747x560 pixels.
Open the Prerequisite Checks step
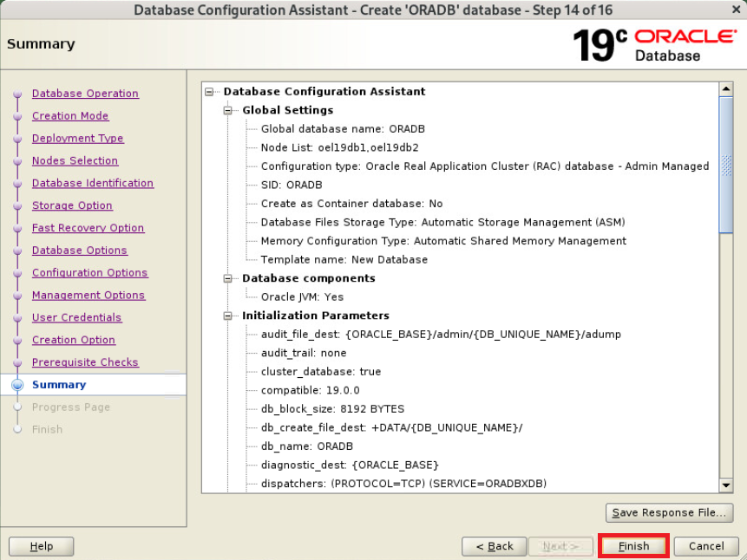tap(85, 361)
